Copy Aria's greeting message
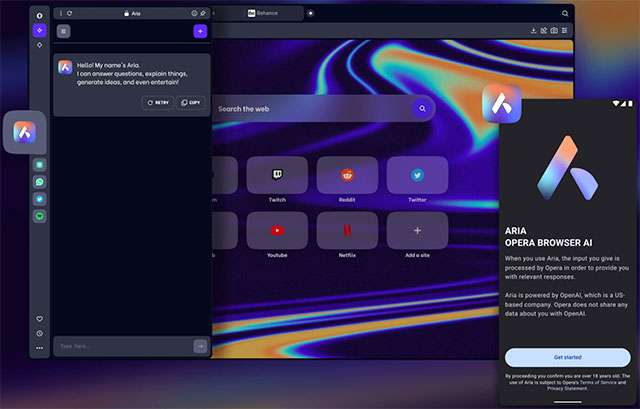 coord(191,102)
